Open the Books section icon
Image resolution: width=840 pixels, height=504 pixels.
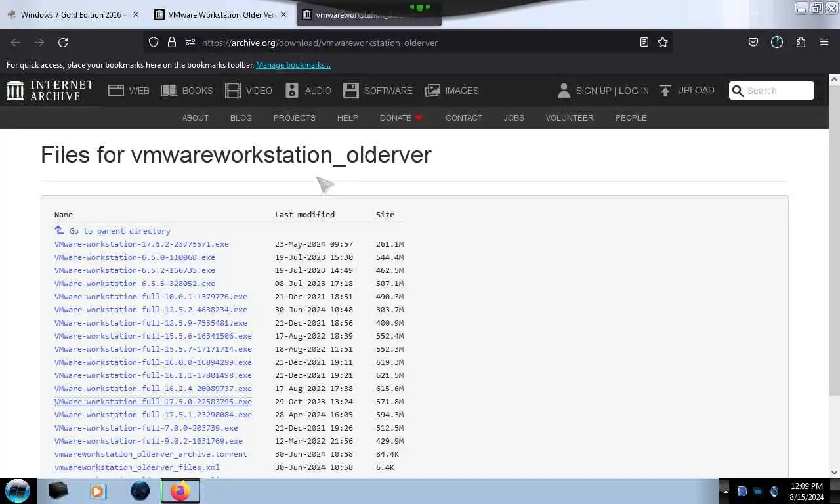[x=169, y=91]
